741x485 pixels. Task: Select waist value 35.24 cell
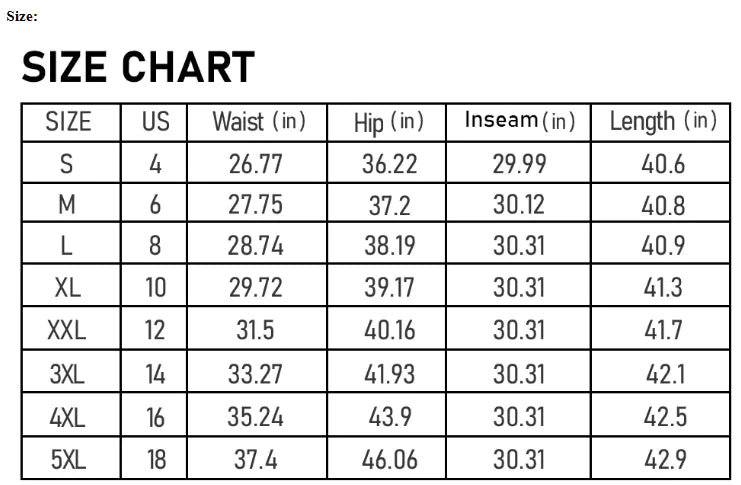pyautogui.click(x=257, y=417)
